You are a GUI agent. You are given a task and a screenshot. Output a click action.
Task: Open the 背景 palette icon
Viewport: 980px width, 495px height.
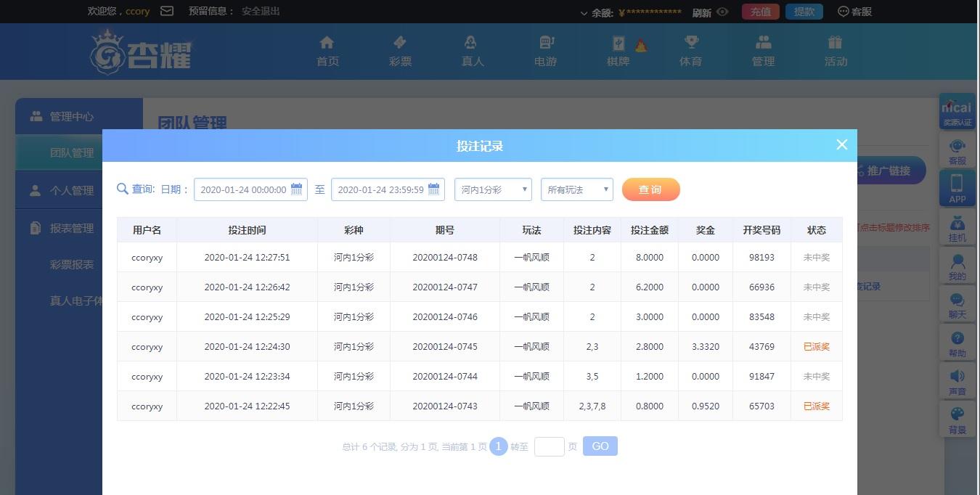957,420
